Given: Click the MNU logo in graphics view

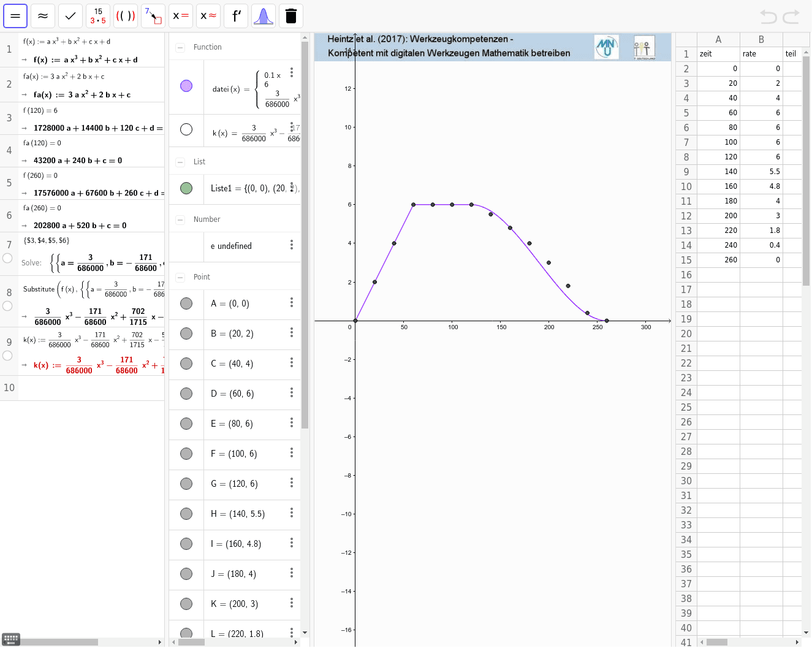Looking at the screenshot, I should point(607,47).
